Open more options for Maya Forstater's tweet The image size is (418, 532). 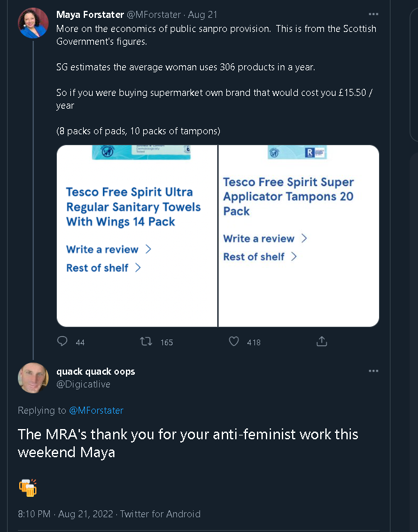click(373, 14)
